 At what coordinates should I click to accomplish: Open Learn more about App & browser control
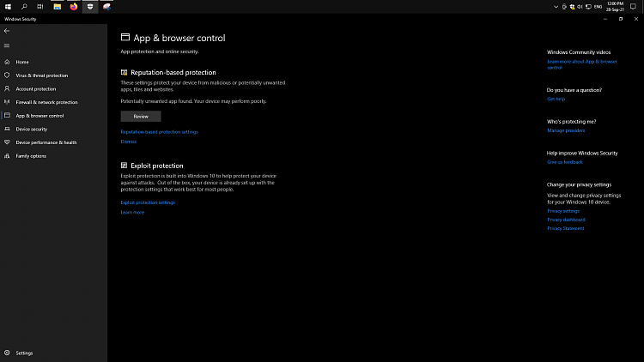click(x=582, y=64)
